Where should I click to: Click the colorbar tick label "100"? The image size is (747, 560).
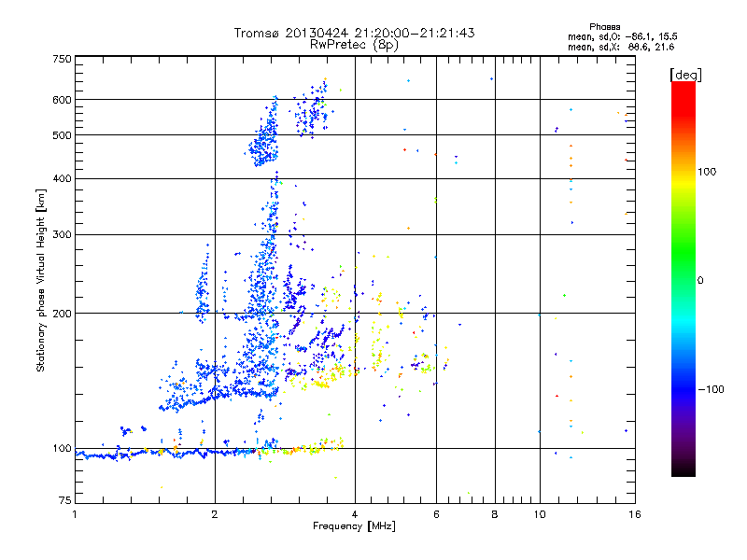point(707,172)
